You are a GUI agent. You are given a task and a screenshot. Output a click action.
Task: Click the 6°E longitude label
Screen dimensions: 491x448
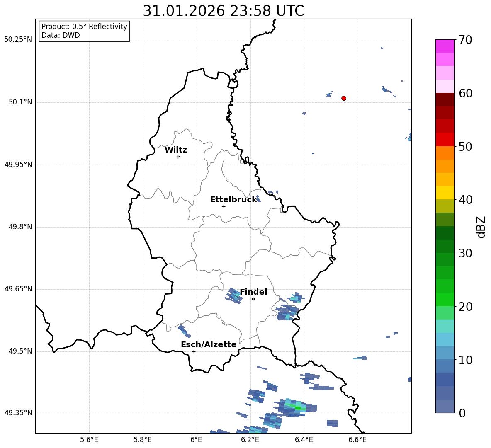tap(196, 440)
